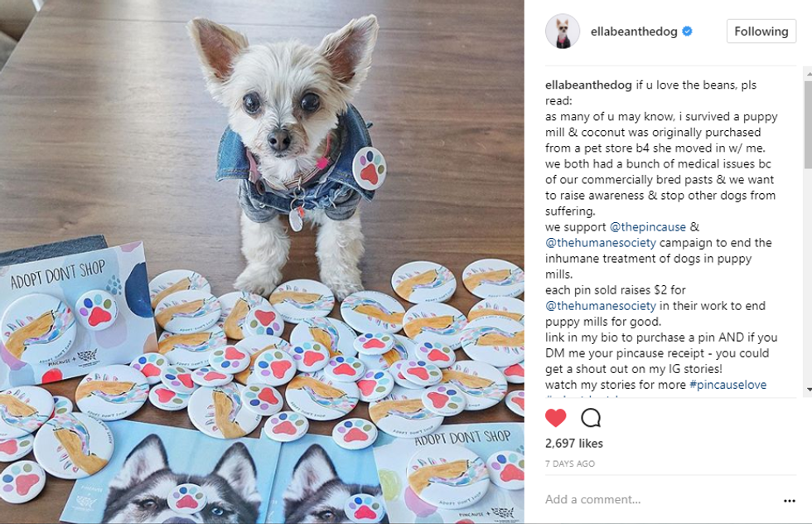812x524 pixels.
Task: Click the caption scrollbar thumb
Action: [809, 124]
